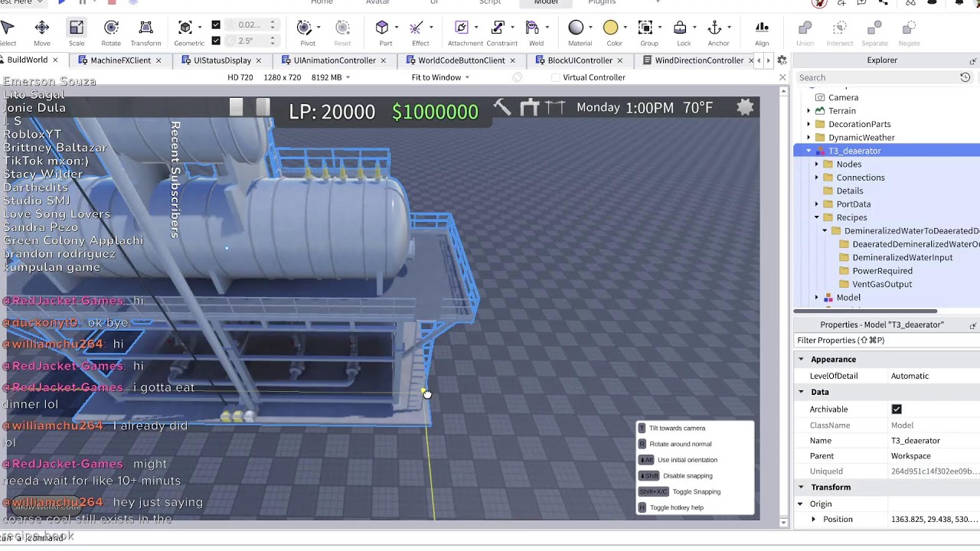980x551 pixels.
Task: Click the Effect icon
Action: (416, 28)
